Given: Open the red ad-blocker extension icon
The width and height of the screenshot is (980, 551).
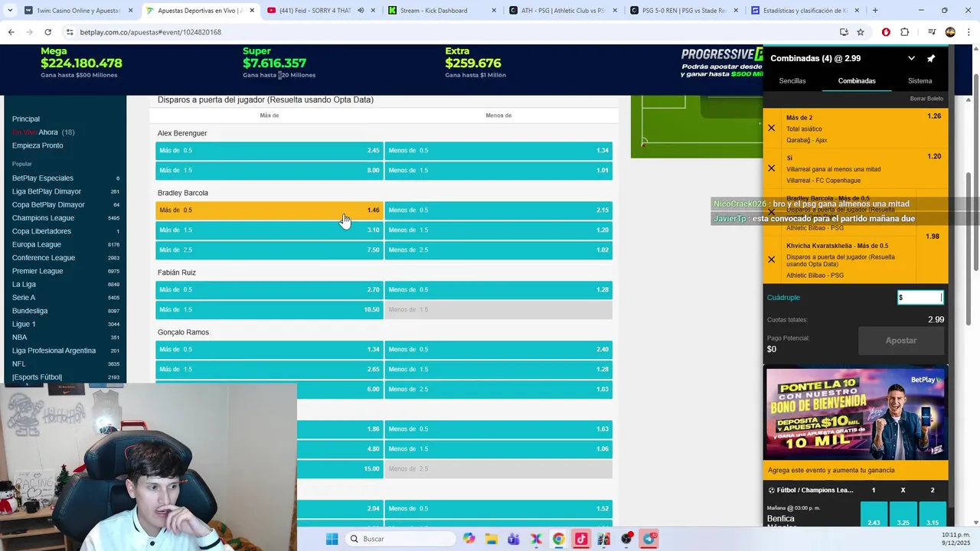Looking at the screenshot, I should point(886,32).
